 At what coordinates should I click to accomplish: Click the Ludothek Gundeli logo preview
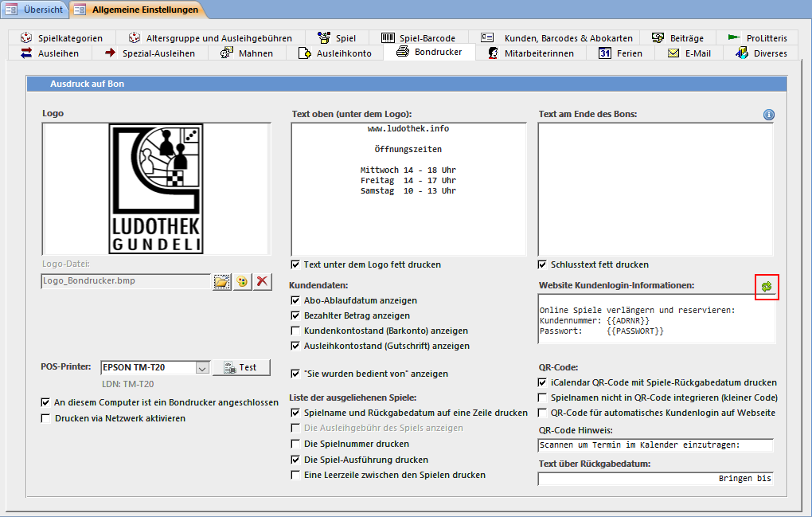(x=156, y=189)
